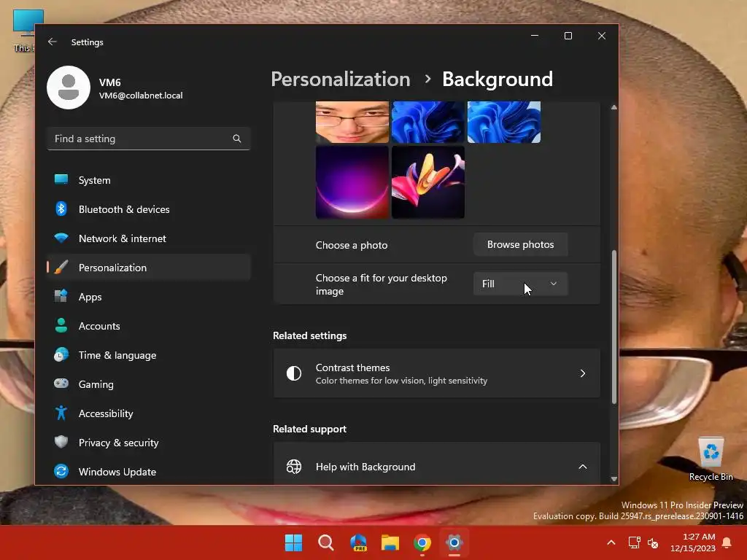Go back using the Settings back arrow
The height and width of the screenshot is (560, 747).
[x=53, y=42]
